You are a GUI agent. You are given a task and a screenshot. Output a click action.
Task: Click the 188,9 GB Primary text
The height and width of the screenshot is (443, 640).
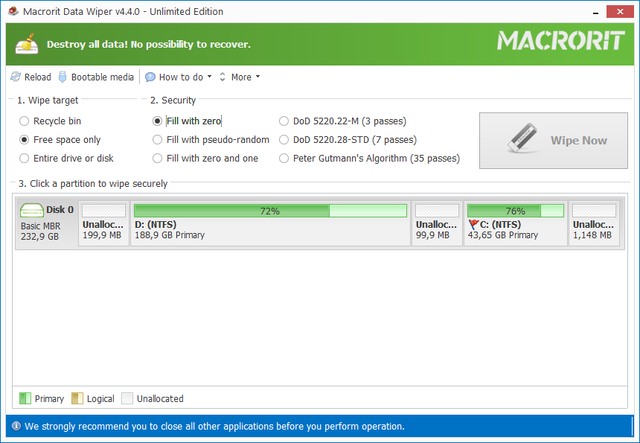[x=170, y=235]
